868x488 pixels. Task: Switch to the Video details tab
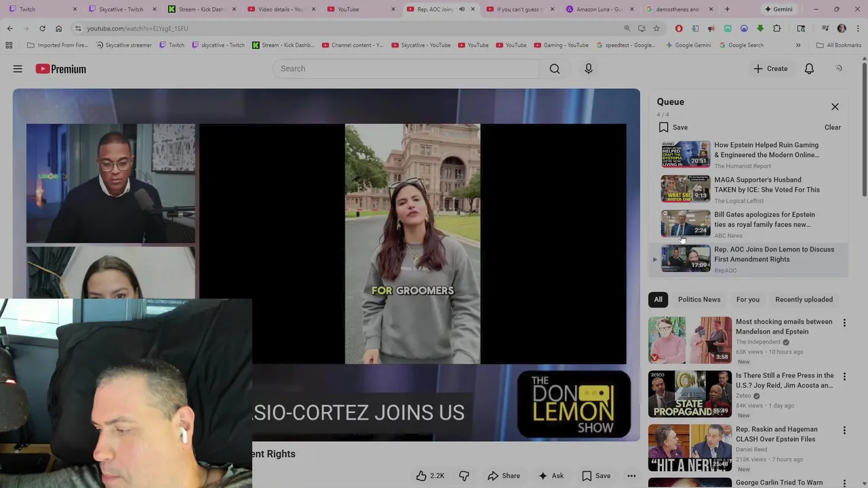pyautogui.click(x=281, y=9)
